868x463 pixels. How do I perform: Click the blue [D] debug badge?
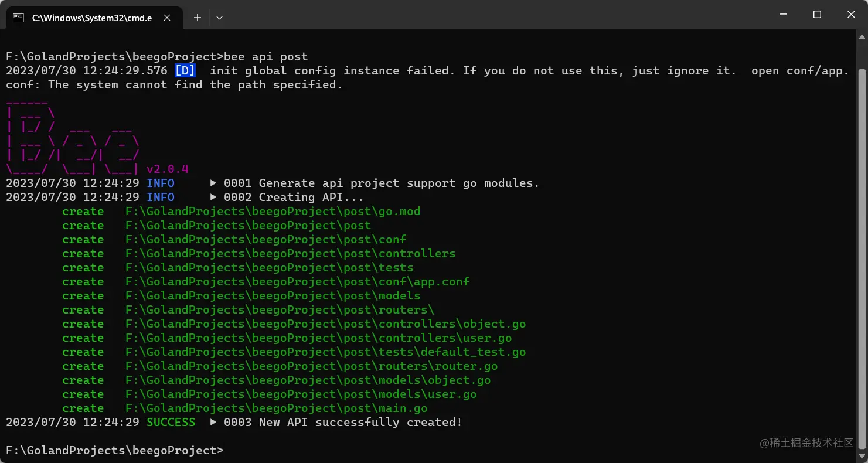point(185,71)
